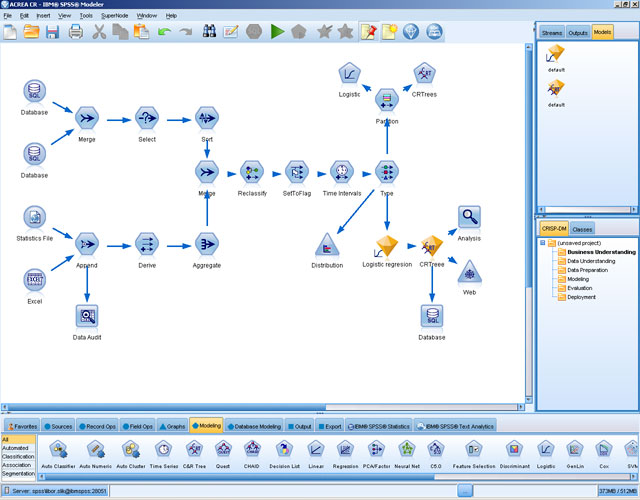This screenshot has height=500, width=640.
Task: Select the Reclassify node
Action: pos(252,172)
